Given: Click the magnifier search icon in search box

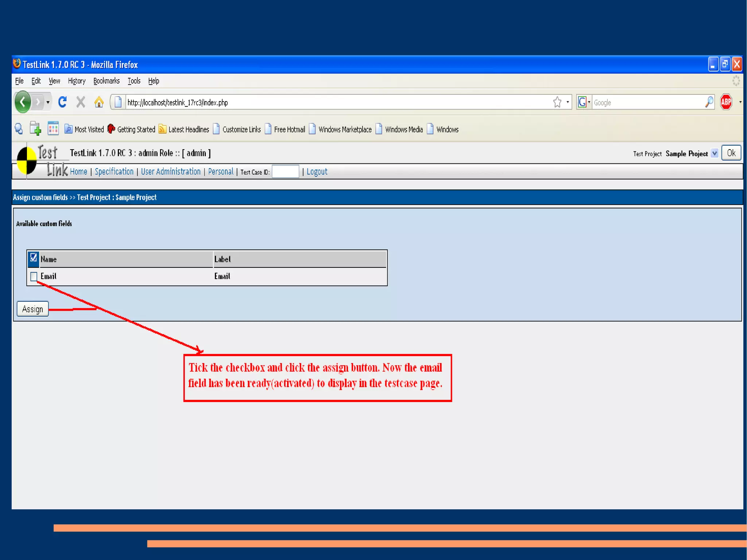Looking at the screenshot, I should pos(709,102).
